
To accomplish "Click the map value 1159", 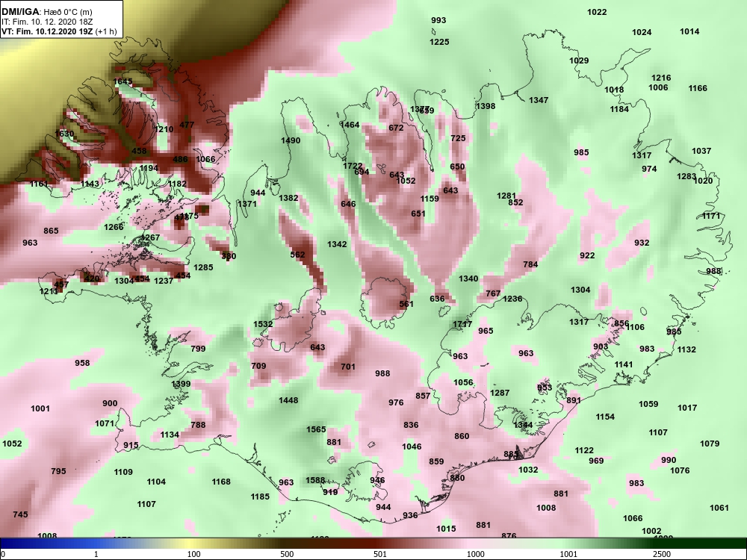I will (x=430, y=199).
